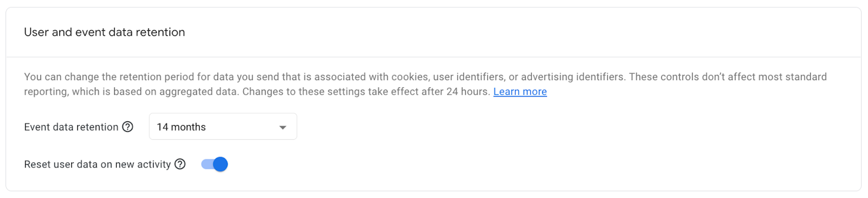Click the sentence about changes taking 24 hours
The height and width of the screenshot is (198, 868).
pos(366,91)
